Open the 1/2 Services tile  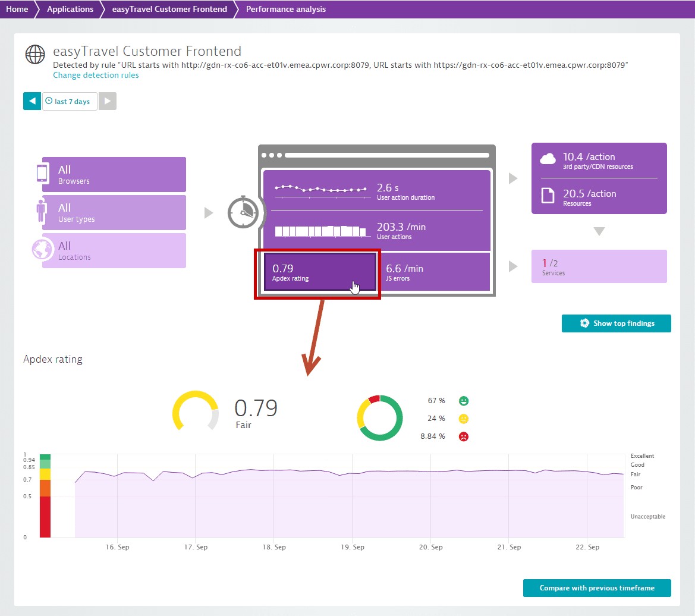(x=599, y=266)
